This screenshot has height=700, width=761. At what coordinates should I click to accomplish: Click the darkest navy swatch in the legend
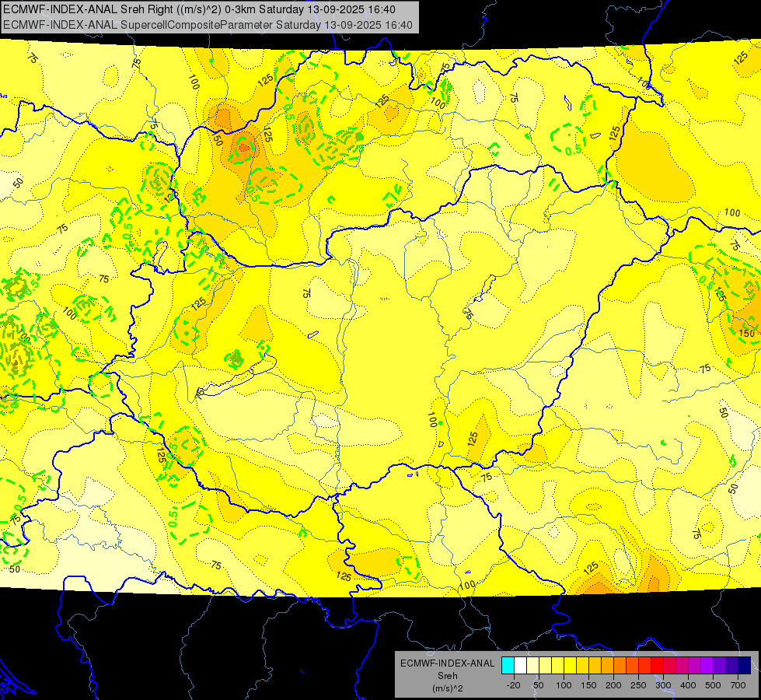pyautogui.click(x=745, y=665)
